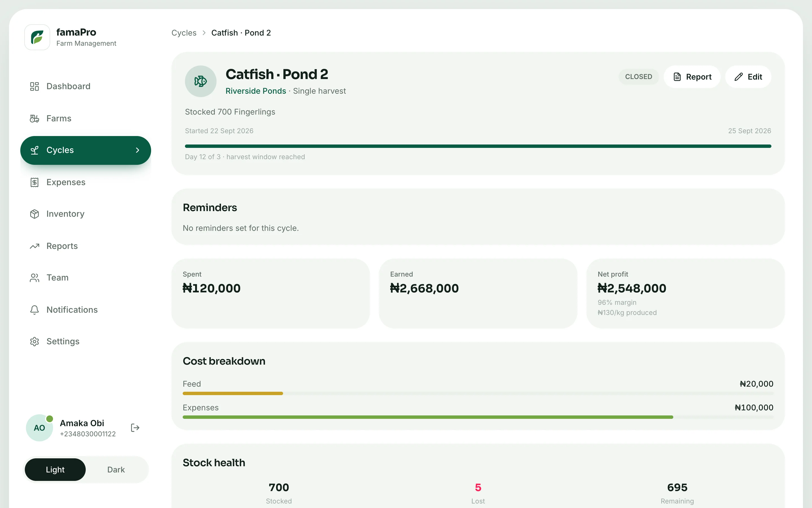Click the Edit button
Screen dimensions: 812x508
click(748, 77)
